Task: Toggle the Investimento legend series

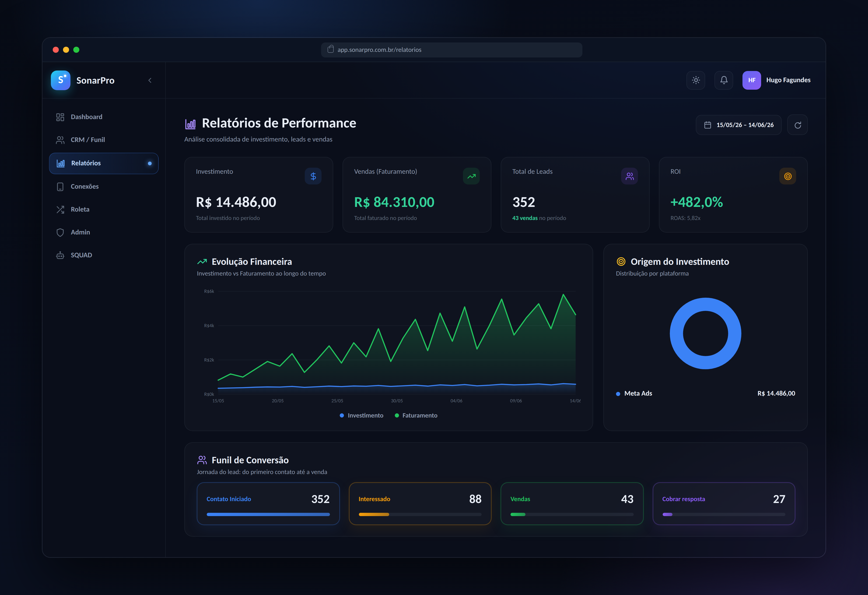Action: (x=361, y=415)
